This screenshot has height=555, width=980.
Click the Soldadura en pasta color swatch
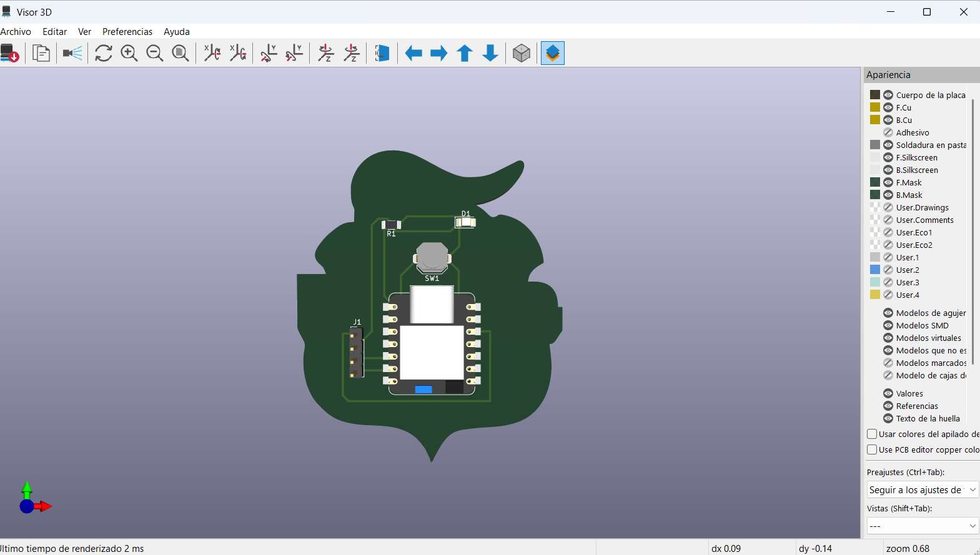(875, 145)
